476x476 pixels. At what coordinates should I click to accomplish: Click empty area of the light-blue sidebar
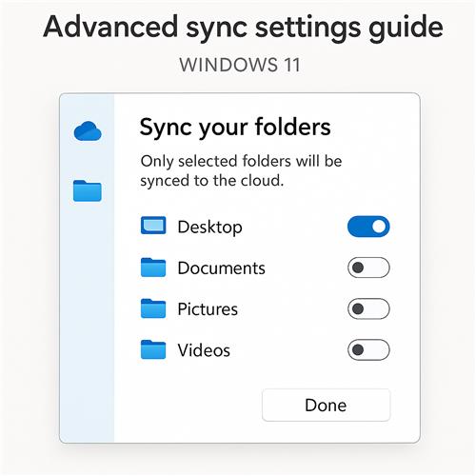pos(87,317)
